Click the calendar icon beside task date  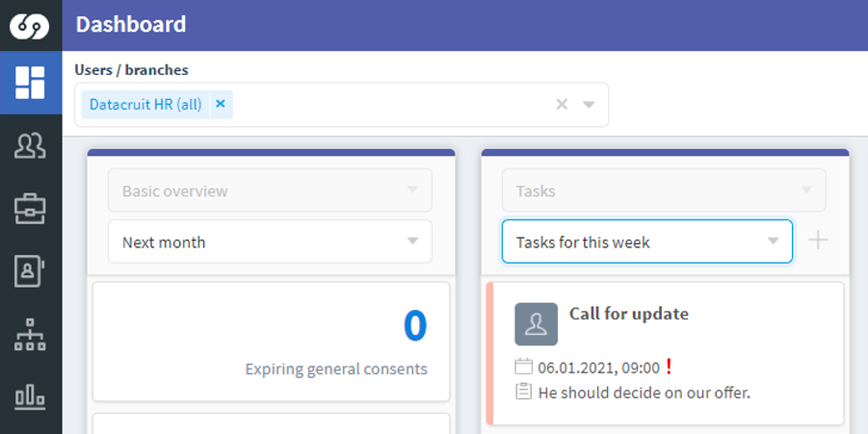coord(524,367)
